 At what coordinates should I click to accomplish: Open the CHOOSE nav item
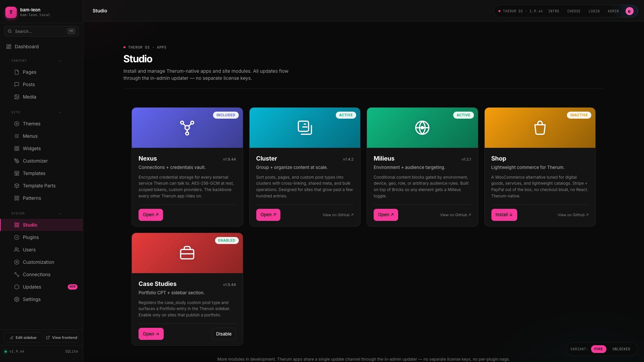click(x=574, y=11)
